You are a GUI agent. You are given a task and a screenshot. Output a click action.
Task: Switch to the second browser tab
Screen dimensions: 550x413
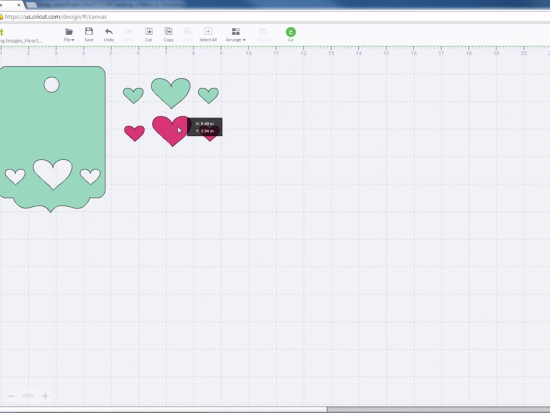[105, 5]
